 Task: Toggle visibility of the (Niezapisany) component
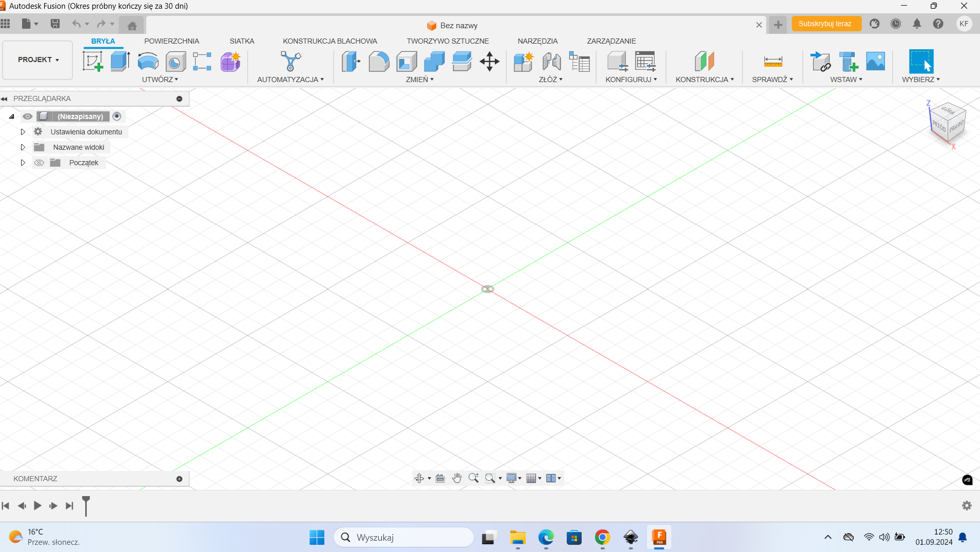[28, 116]
